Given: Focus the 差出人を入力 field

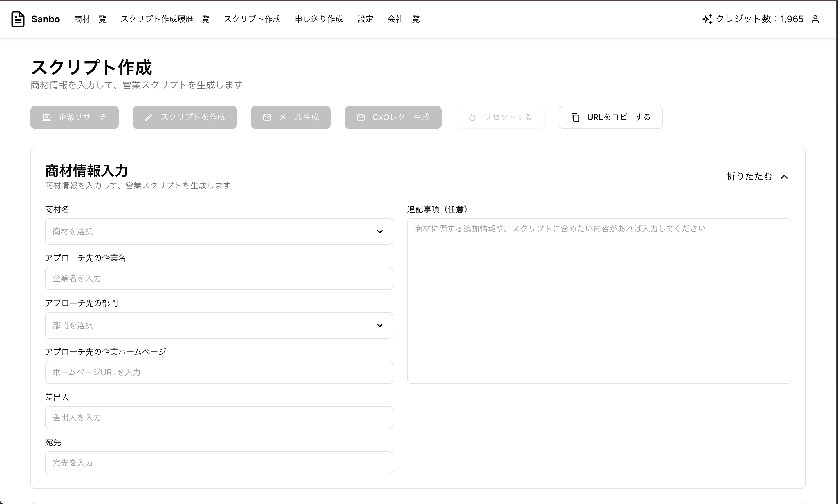Looking at the screenshot, I should [219, 417].
